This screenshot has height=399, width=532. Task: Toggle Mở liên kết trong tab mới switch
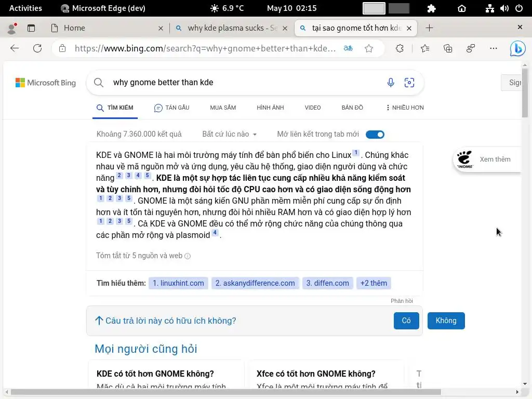(375, 135)
